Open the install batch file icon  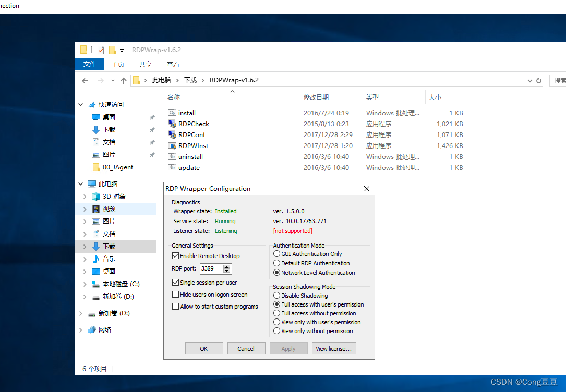click(173, 113)
